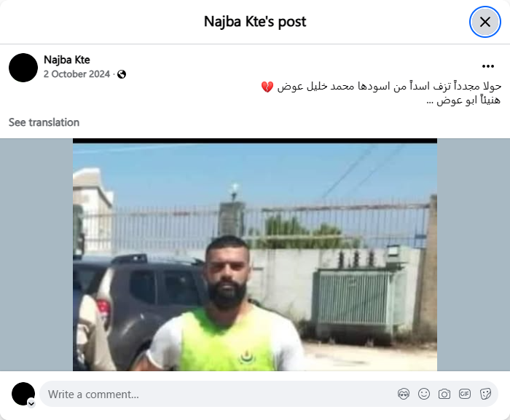Click the broken heart emoji in post
This screenshot has height=420, width=510.
267,87
